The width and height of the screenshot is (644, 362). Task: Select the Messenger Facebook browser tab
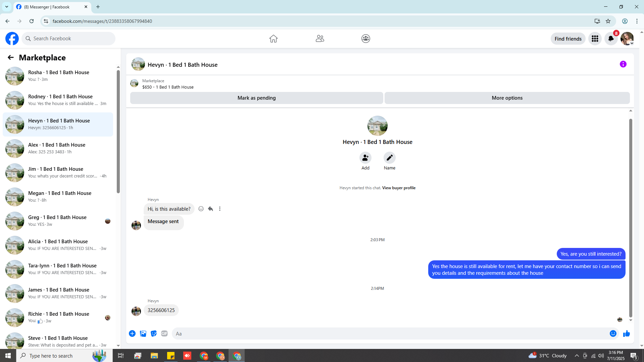point(52,7)
